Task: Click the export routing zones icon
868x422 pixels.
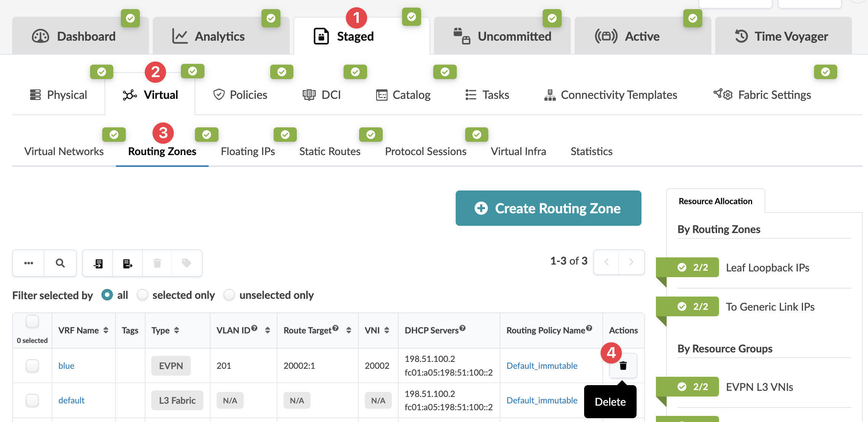Action: point(127,263)
